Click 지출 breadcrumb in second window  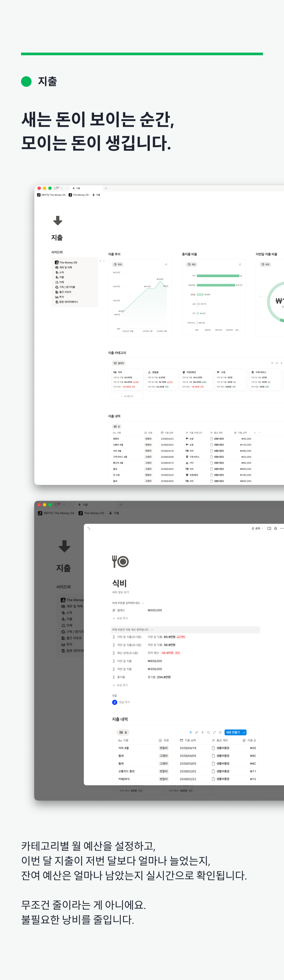(x=114, y=513)
